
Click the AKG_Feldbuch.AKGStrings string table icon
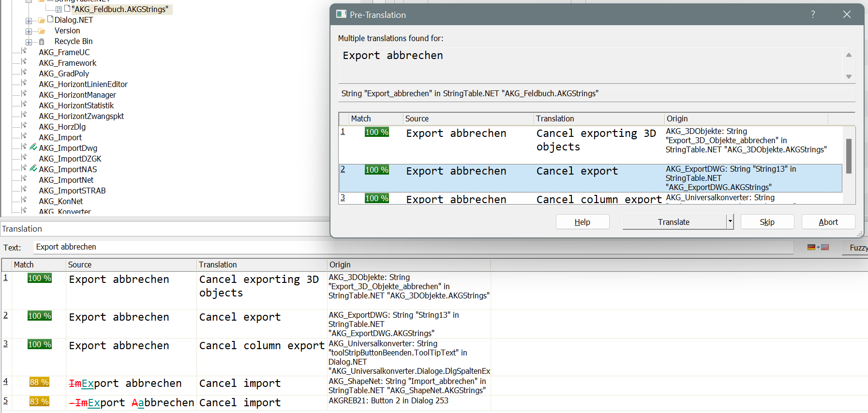(59, 9)
